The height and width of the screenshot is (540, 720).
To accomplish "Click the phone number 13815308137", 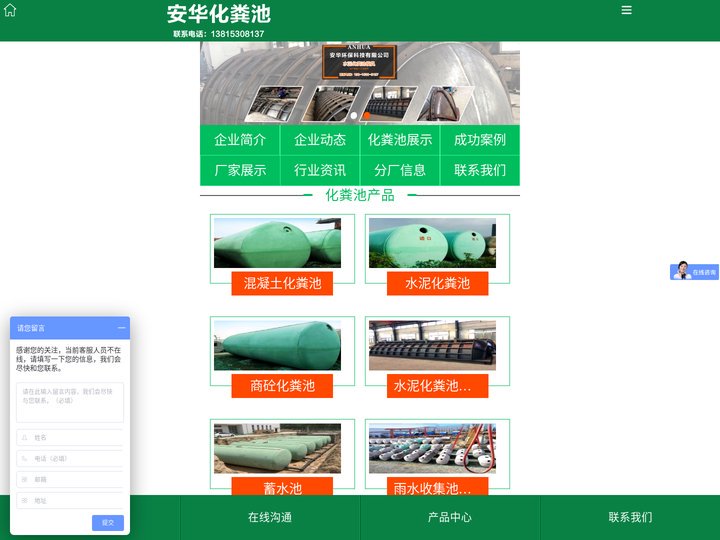I will tap(237, 34).
